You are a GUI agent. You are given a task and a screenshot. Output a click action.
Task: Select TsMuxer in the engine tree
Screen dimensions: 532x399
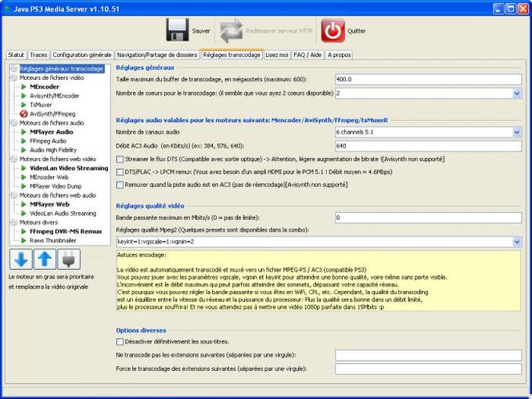point(41,105)
